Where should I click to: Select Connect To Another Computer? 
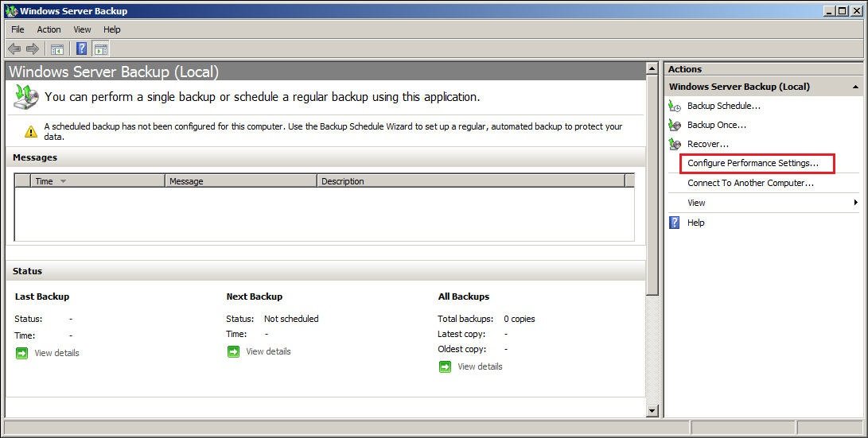750,183
